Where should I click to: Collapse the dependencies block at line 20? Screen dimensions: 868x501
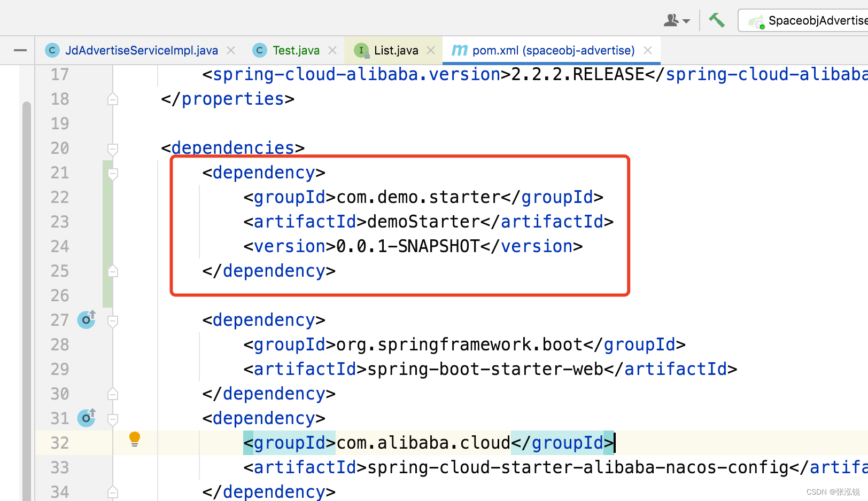click(x=113, y=148)
